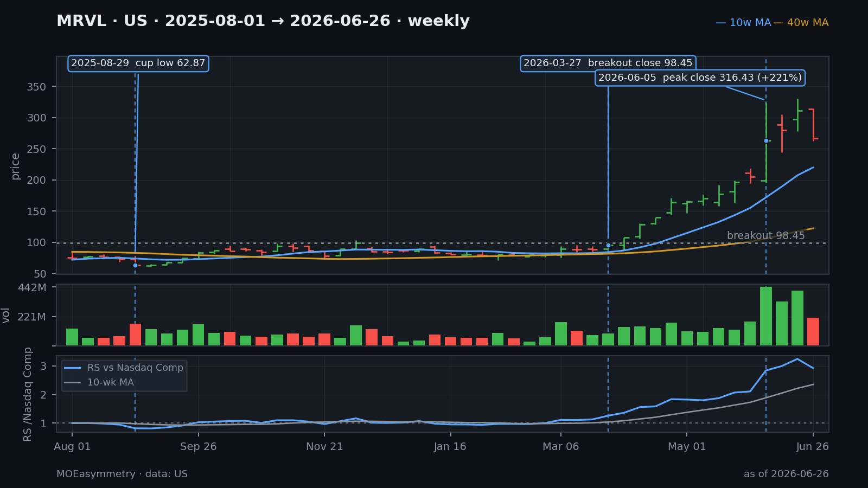This screenshot has width=868, height=488.
Task: Click the 'RS /Nasdaq Comp' axis title
Action: pyautogui.click(x=28, y=394)
